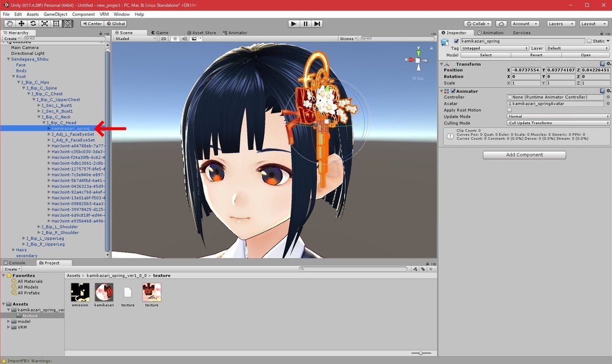Select the Scale tool

click(45, 23)
